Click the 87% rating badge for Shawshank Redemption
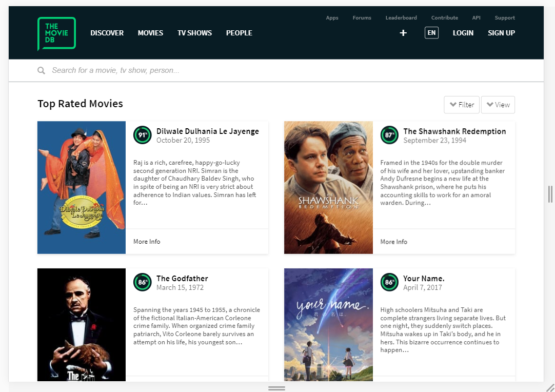Screen dimensions: 555x392 click(389, 135)
